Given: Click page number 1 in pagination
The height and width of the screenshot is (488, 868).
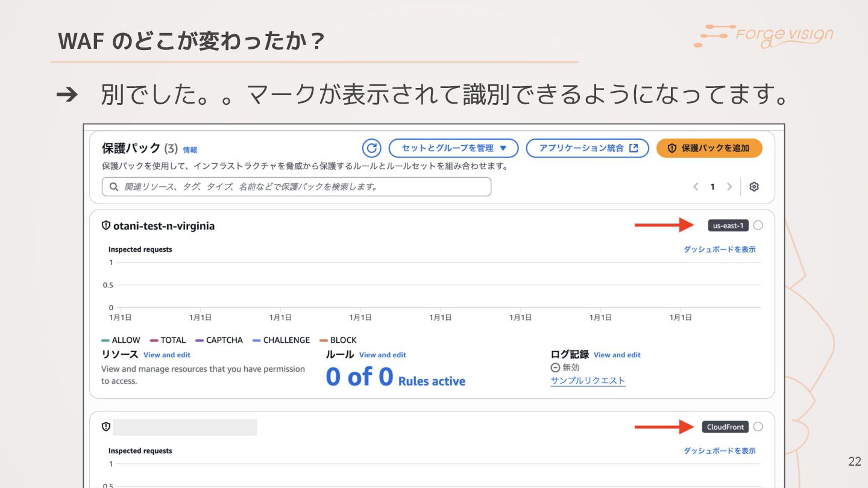Looking at the screenshot, I should 712,187.
